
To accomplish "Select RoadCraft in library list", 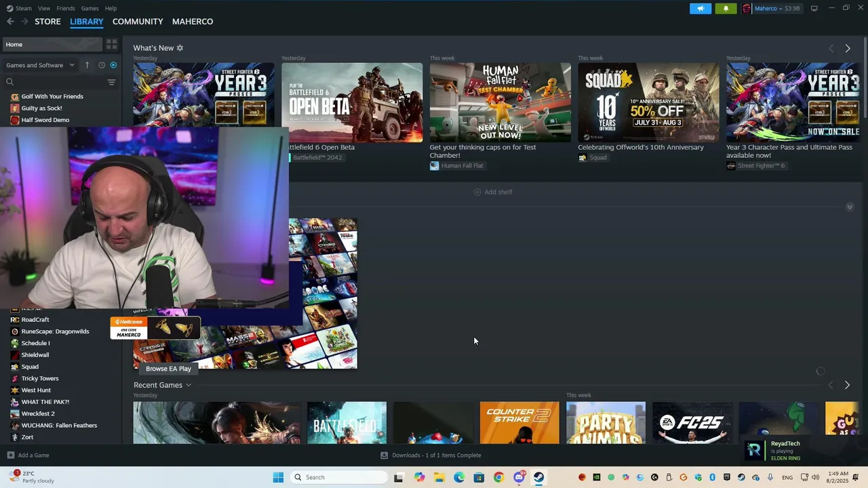I will point(35,320).
